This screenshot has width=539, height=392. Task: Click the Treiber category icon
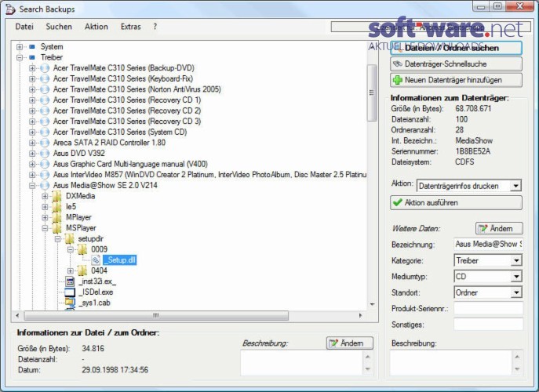coord(32,57)
